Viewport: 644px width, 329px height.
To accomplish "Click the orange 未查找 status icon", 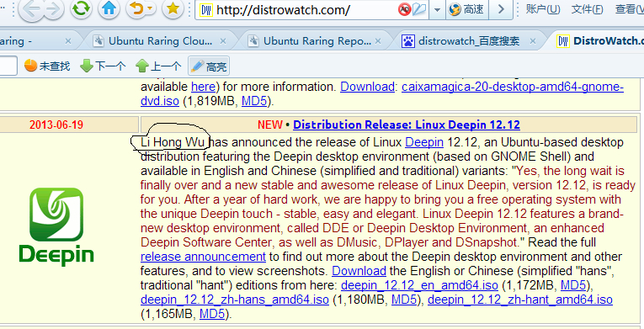I will click(x=31, y=66).
